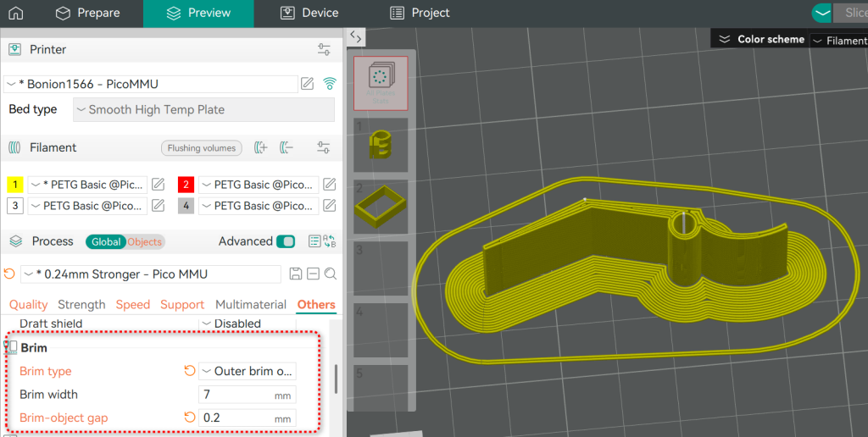Edit filament 3 preset
The width and height of the screenshot is (868, 437).
coord(159,205)
